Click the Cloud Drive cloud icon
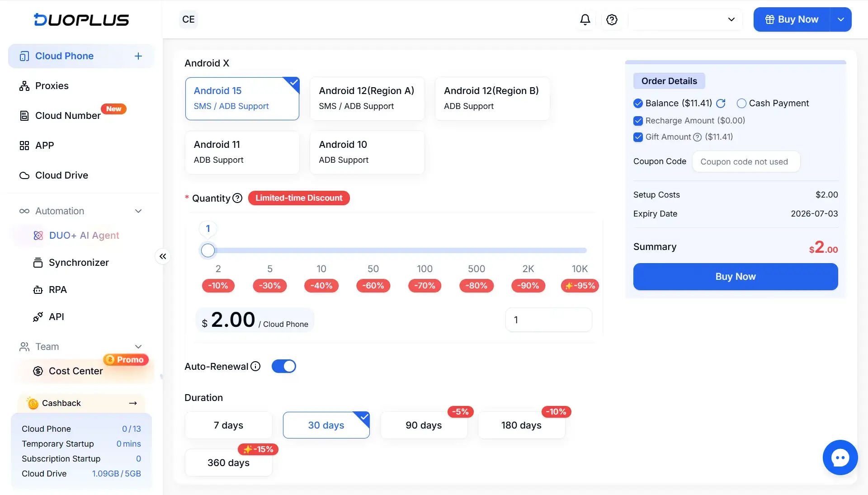Image resolution: width=868 pixels, height=495 pixels. pyautogui.click(x=24, y=175)
